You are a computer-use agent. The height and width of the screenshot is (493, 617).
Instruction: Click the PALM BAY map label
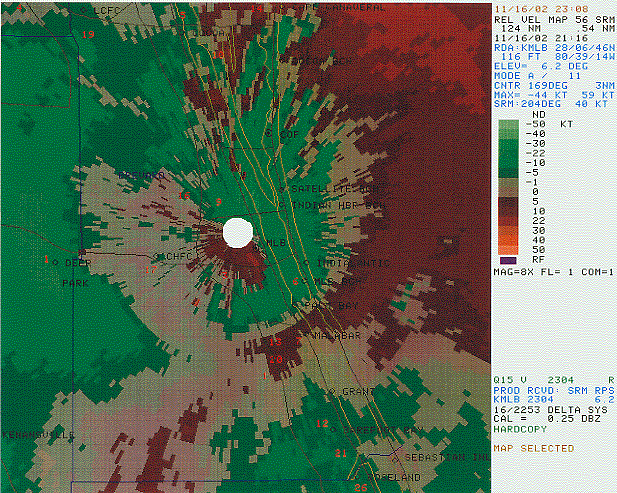pos(331,305)
